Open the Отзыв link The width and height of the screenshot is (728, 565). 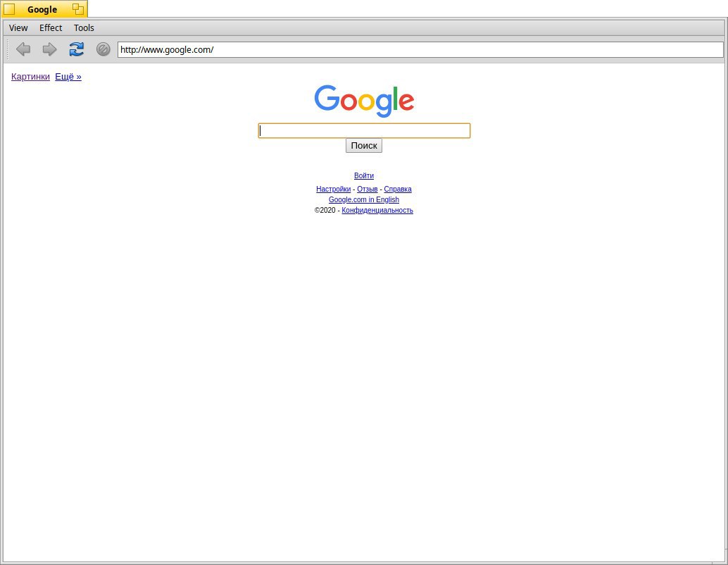click(x=368, y=189)
